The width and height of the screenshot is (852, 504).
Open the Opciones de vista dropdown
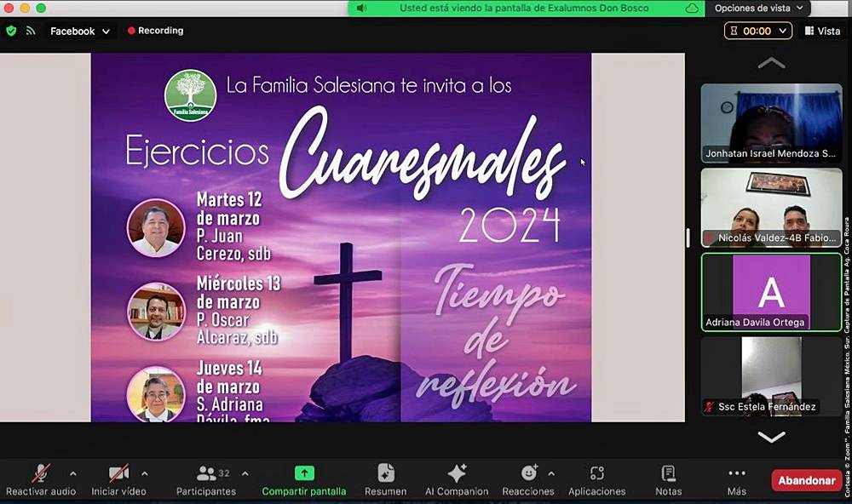(758, 9)
